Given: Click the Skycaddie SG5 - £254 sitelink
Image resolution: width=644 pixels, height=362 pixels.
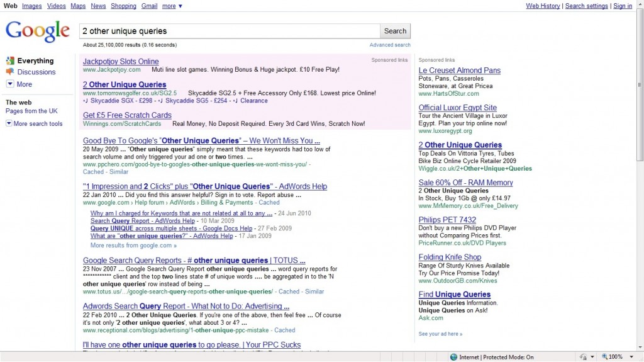Looking at the screenshot, I should click(x=196, y=101).
